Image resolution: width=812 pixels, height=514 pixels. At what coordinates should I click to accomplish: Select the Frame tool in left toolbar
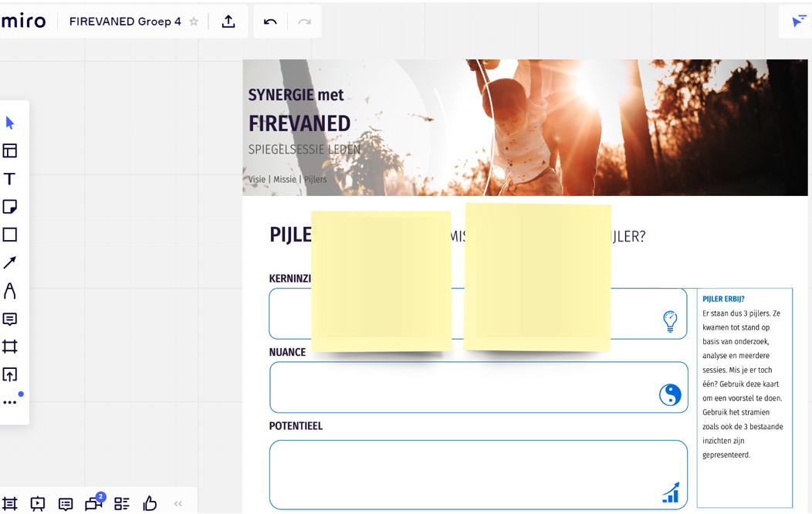[10, 347]
